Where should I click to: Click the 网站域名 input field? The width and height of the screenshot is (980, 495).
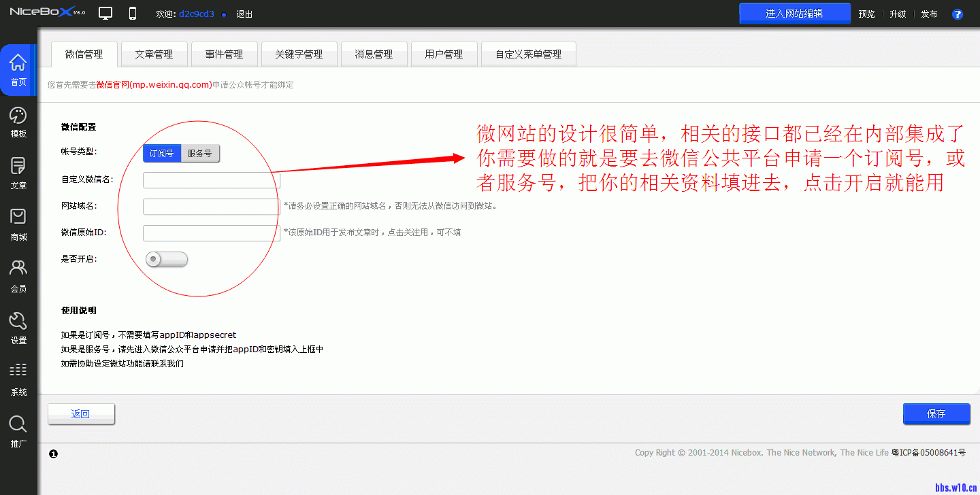coord(210,206)
